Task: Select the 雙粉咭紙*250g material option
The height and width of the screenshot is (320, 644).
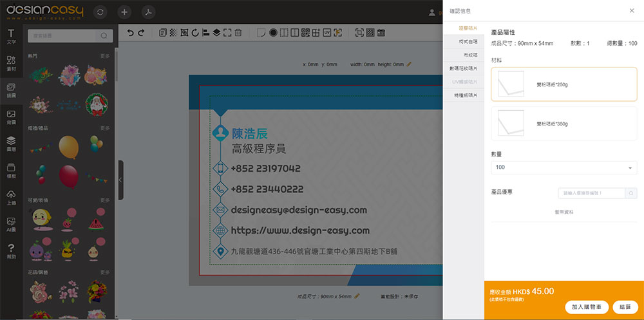Action: coord(563,84)
